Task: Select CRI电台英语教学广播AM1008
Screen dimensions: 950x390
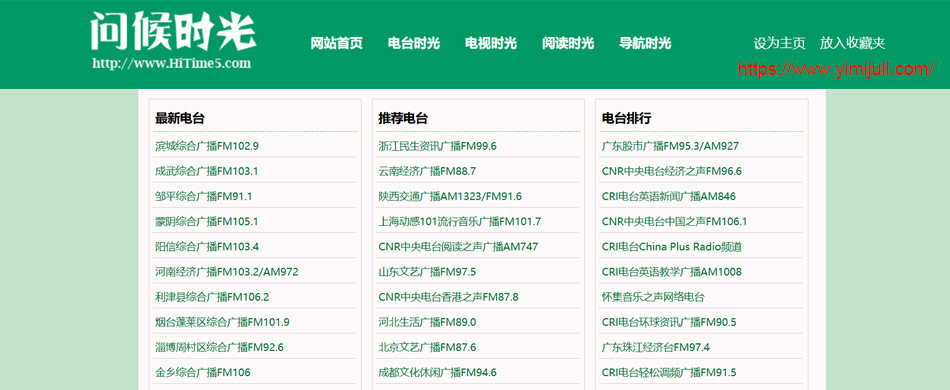Action: coord(672,272)
